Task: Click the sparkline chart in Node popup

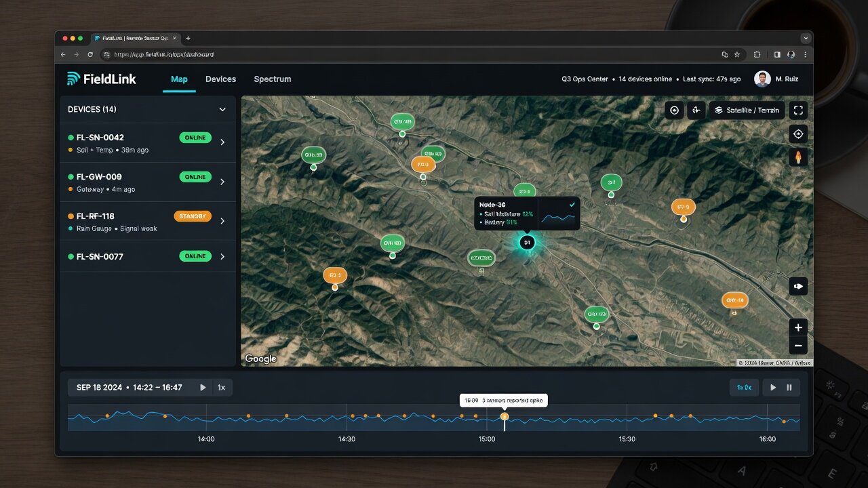Action: pyautogui.click(x=559, y=218)
